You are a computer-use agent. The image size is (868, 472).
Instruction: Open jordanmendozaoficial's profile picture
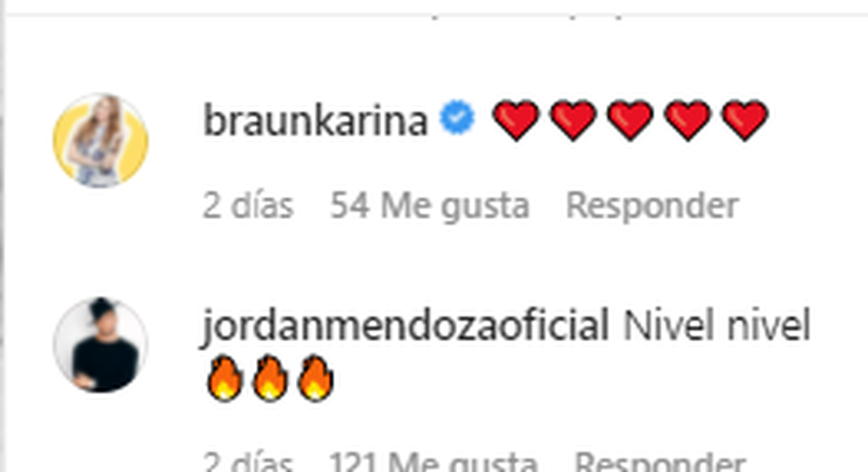(x=101, y=345)
